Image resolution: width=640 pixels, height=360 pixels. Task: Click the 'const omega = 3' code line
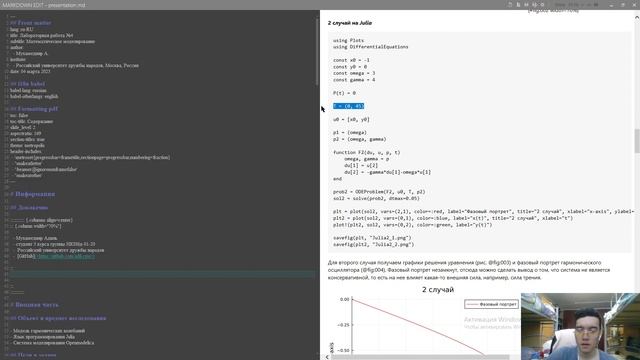pyautogui.click(x=354, y=73)
